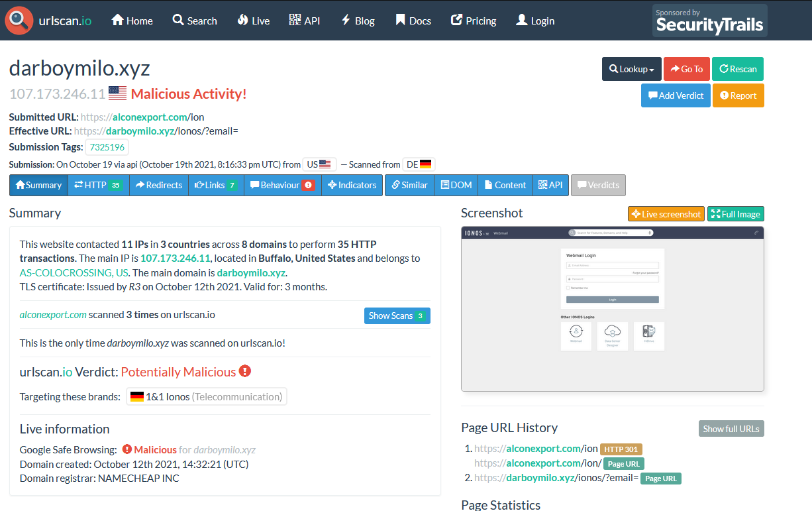
Task: Go to the Home page
Action: (132, 21)
